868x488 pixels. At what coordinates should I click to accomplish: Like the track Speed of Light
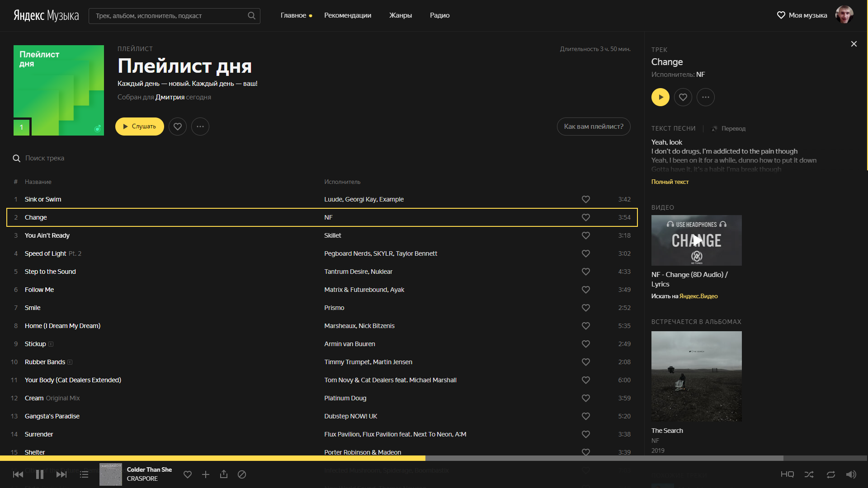pos(586,253)
